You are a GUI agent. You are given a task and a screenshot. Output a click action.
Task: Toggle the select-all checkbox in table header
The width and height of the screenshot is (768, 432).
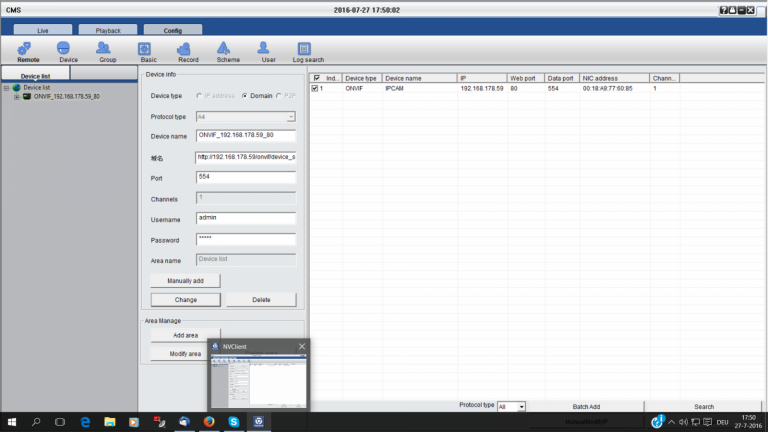pos(317,77)
